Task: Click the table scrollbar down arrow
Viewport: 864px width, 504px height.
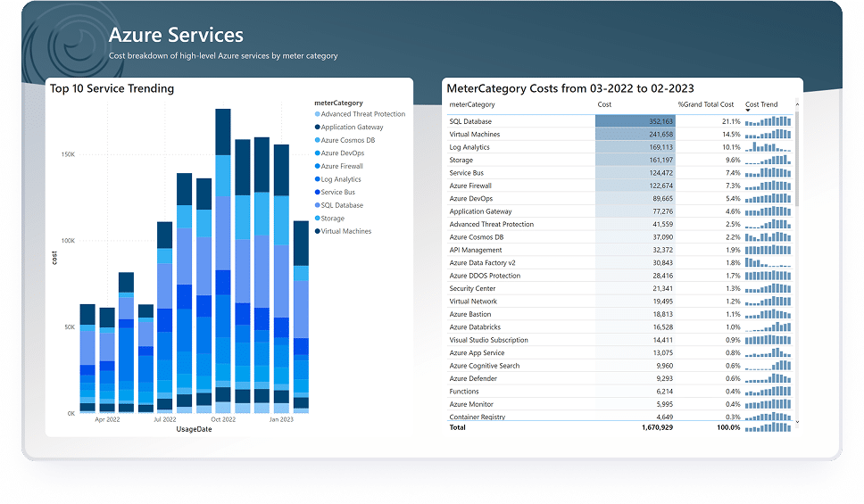Action: [797, 422]
